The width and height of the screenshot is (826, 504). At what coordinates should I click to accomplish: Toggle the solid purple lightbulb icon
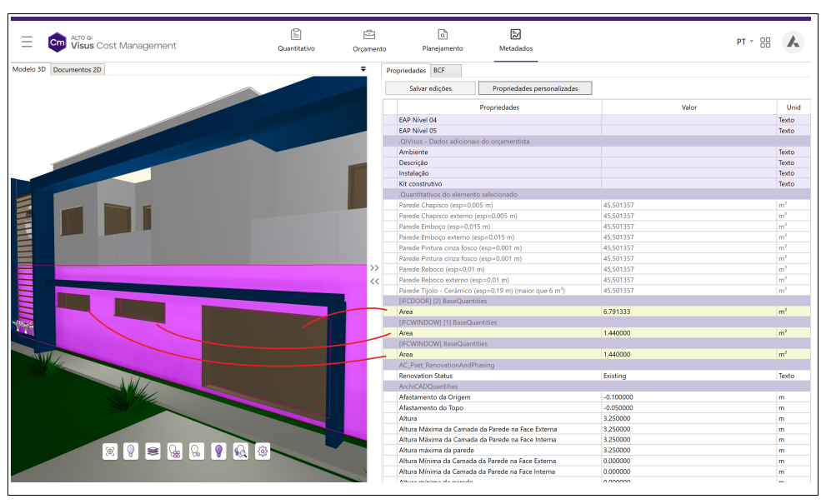pos(219,451)
